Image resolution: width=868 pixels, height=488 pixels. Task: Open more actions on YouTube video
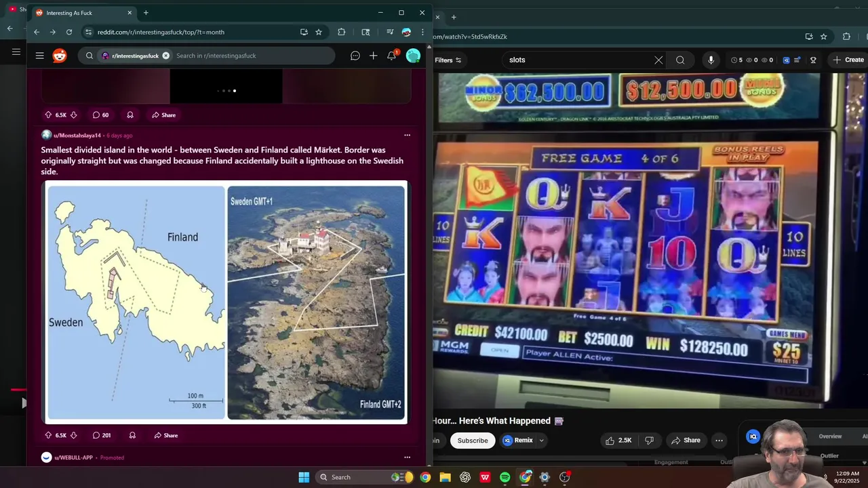click(x=719, y=440)
